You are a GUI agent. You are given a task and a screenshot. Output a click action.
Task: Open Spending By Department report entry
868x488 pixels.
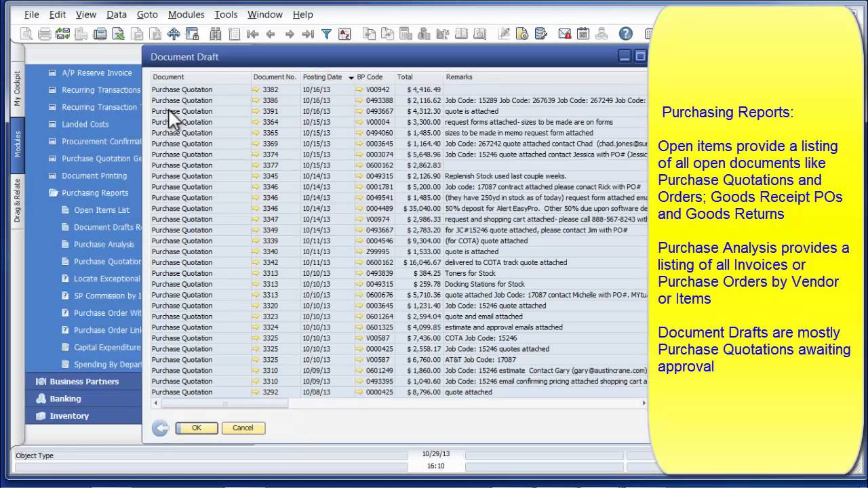[108, 365]
